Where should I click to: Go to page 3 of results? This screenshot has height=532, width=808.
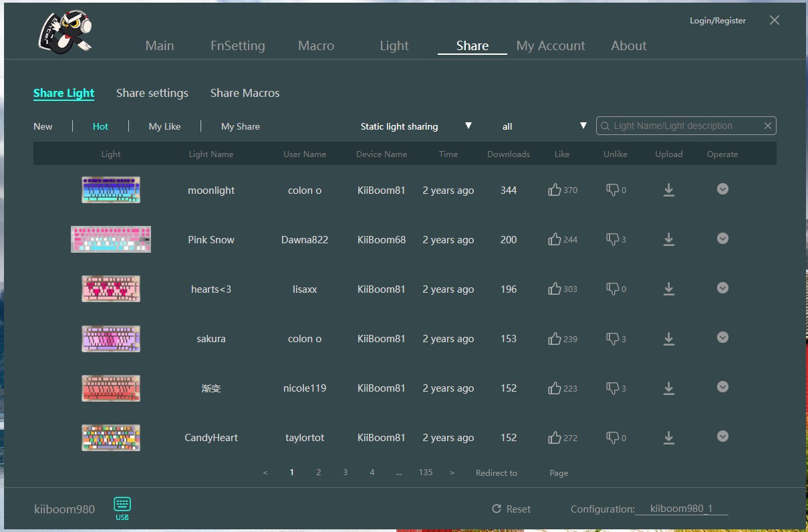click(x=346, y=472)
